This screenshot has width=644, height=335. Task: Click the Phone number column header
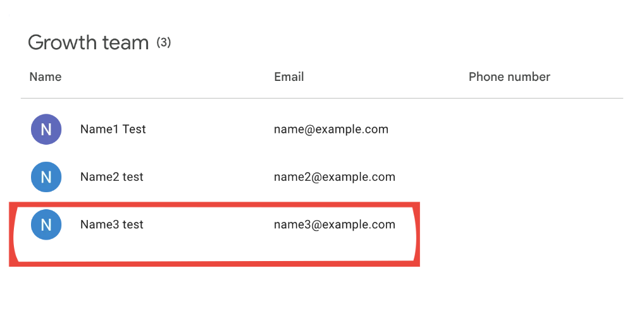(x=509, y=76)
